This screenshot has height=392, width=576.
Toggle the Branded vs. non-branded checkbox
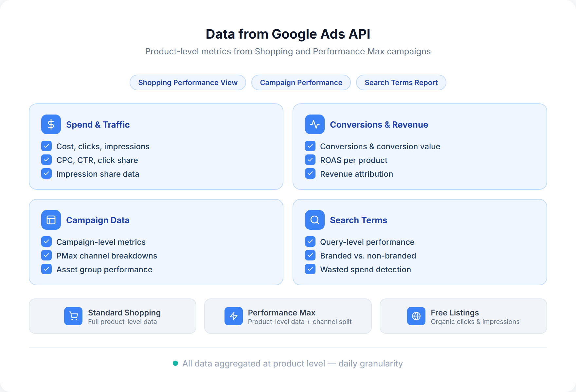(x=310, y=255)
